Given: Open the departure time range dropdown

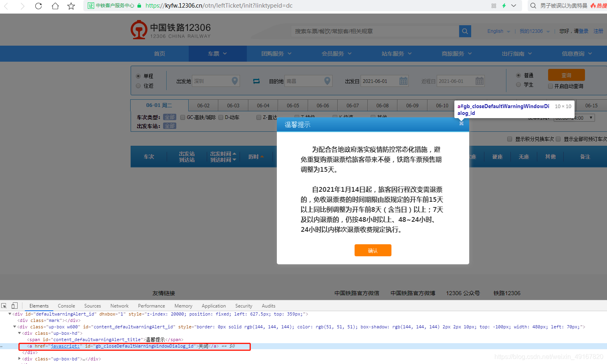Looking at the screenshot, I should coord(574,118).
